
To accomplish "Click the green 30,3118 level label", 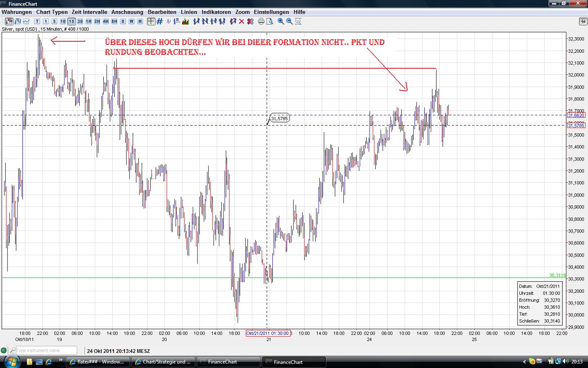I will pyautogui.click(x=557, y=275).
